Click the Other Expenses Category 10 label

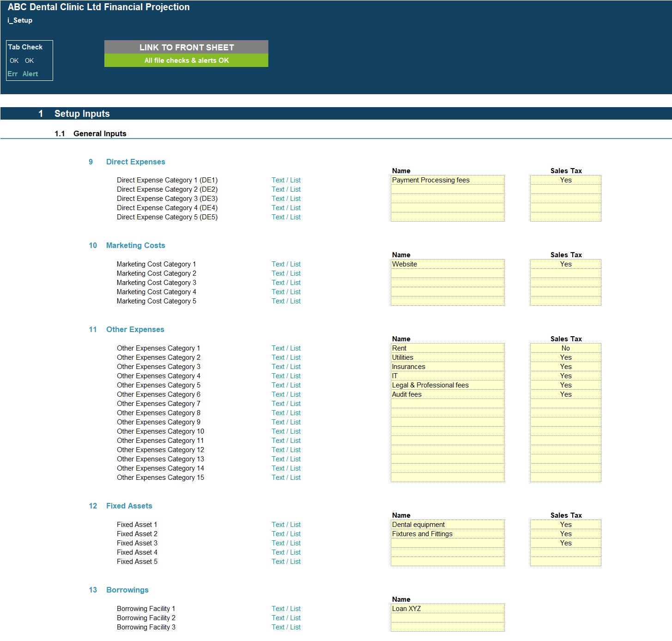160,431
